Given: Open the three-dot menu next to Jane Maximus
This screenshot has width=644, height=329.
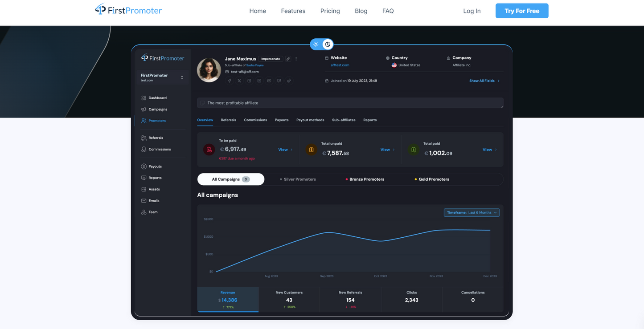Looking at the screenshot, I should click(x=296, y=59).
